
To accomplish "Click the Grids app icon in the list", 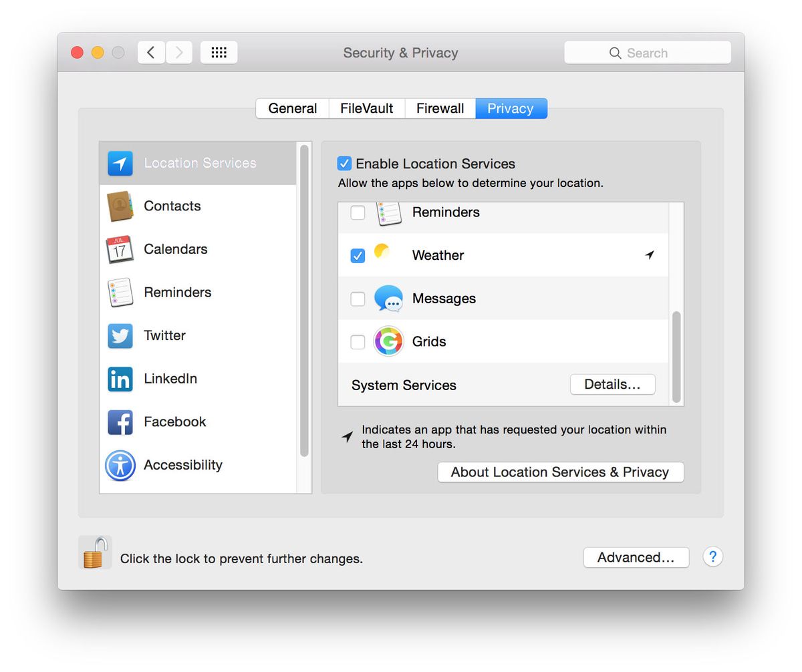I will (389, 341).
